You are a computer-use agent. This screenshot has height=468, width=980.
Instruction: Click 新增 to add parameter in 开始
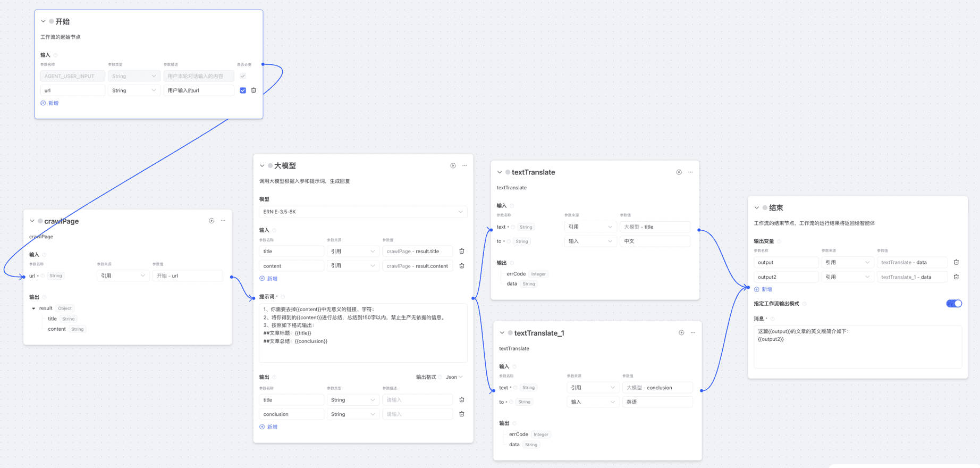(49, 103)
